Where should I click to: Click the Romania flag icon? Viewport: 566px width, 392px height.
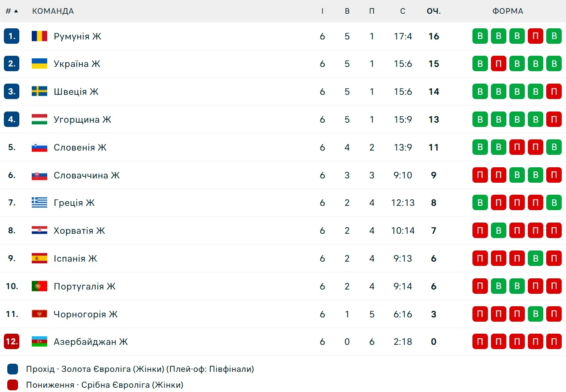[39, 36]
